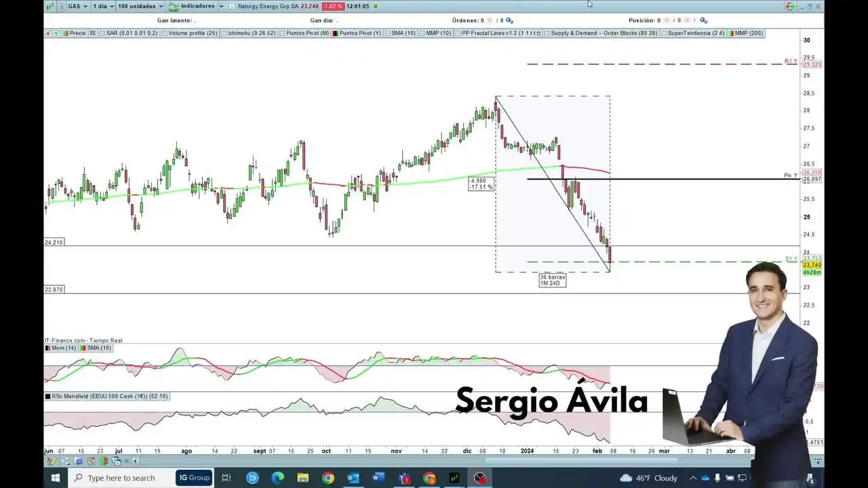This screenshot has width=868, height=488.
Task: Open File Explorer from the taskbar
Action: pos(302,478)
